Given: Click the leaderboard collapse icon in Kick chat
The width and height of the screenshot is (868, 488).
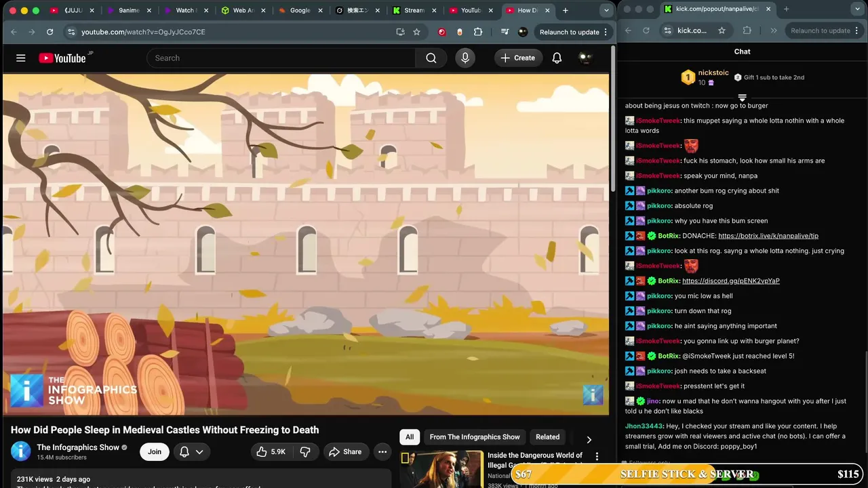Looking at the screenshot, I should click(x=742, y=98).
